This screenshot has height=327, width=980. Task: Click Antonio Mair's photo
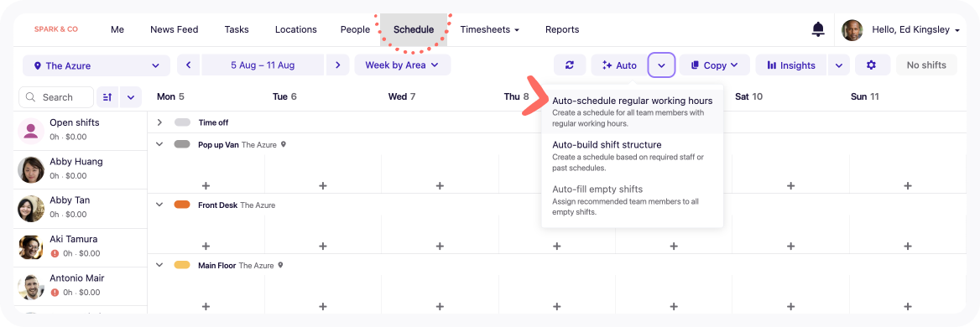point(30,286)
